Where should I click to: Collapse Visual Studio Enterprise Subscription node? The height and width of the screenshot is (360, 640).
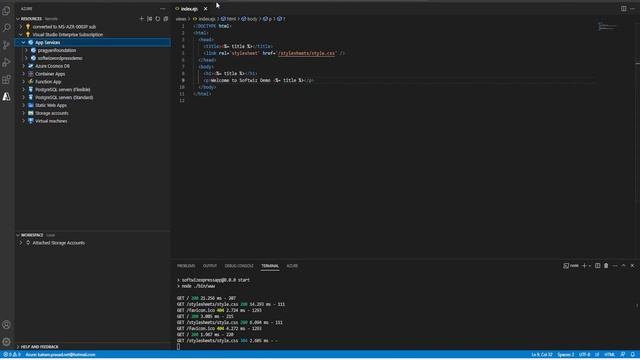[x=21, y=35]
